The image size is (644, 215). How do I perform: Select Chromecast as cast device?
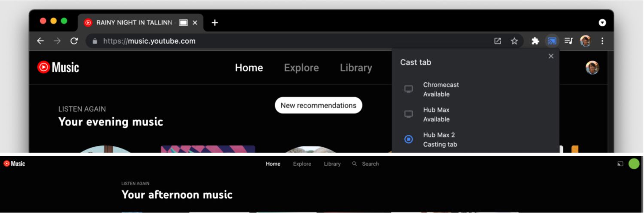tap(441, 89)
